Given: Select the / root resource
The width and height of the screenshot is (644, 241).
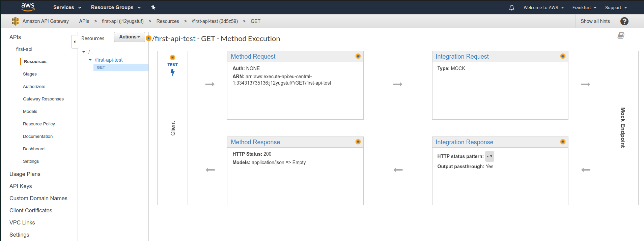Looking at the screenshot, I should [x=89, y=52].
